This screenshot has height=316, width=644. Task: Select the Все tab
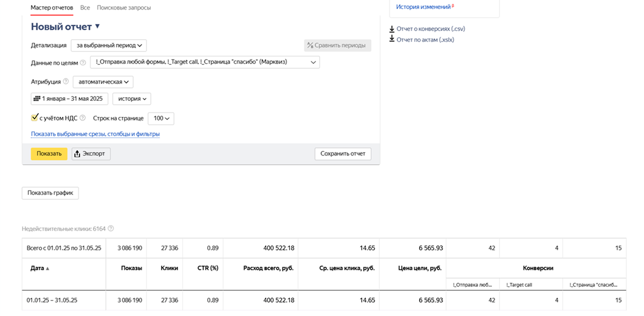coord(85,8)
